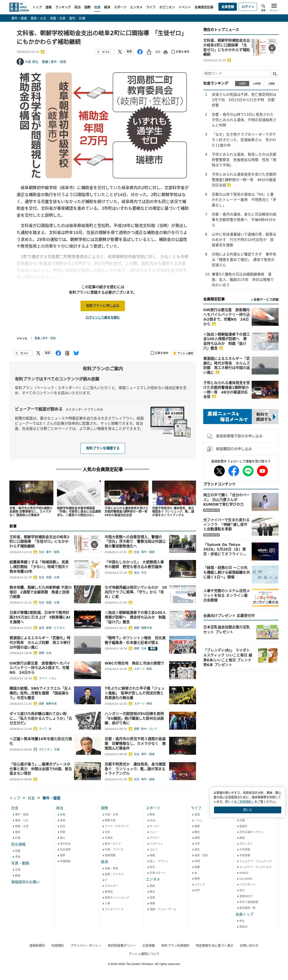The width and height of the screenshot is (288, 980).
Task: Click the ログイン button in the header
Action: 248,7
